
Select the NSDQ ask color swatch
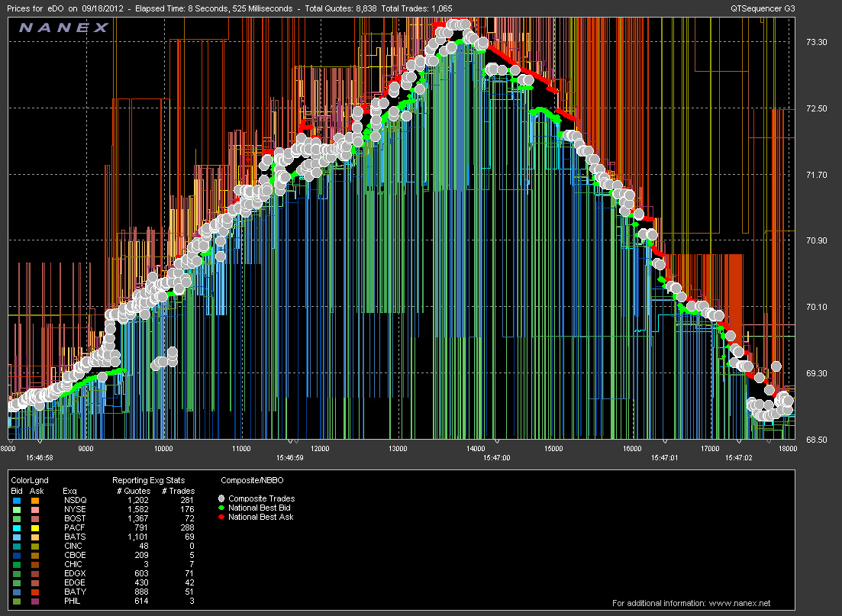pos(35,501)
